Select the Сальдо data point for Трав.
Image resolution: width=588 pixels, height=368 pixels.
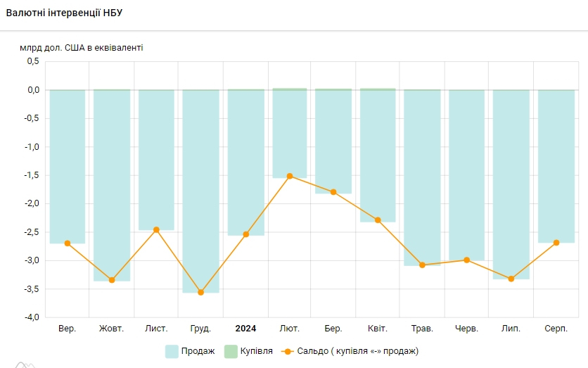[x=422, y=265]
